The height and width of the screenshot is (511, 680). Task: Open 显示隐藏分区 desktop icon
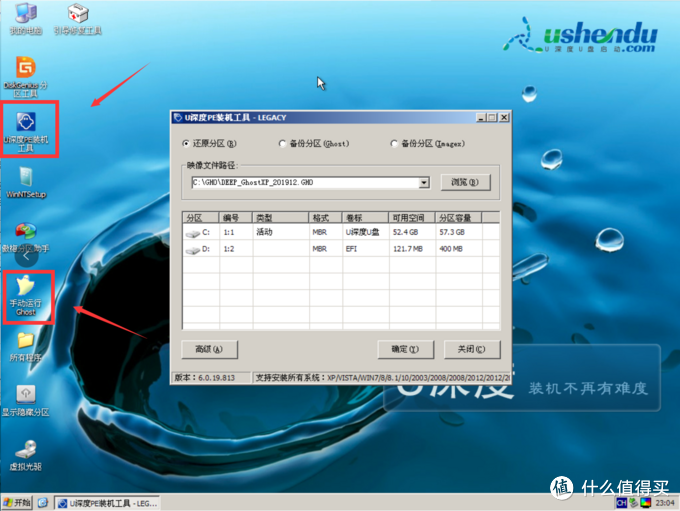click(x=26, y=401)
